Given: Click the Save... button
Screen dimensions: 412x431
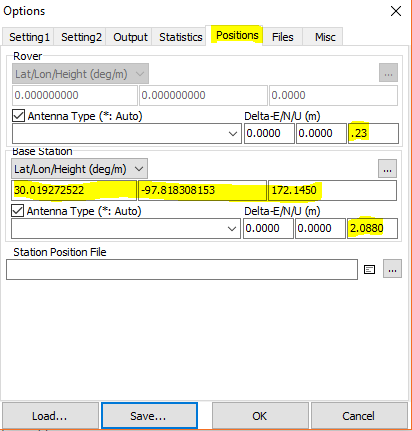Looking at the screenshot, I should tap(149, 415).
